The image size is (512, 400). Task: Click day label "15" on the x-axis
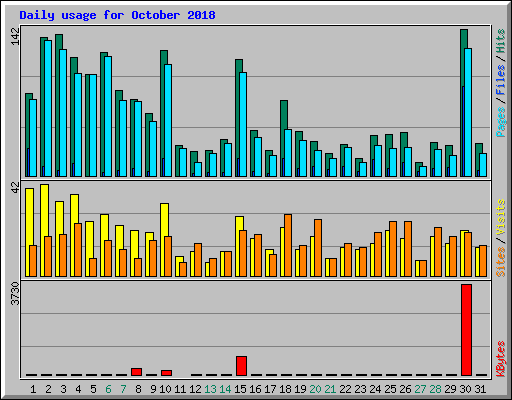coord(240,389)
